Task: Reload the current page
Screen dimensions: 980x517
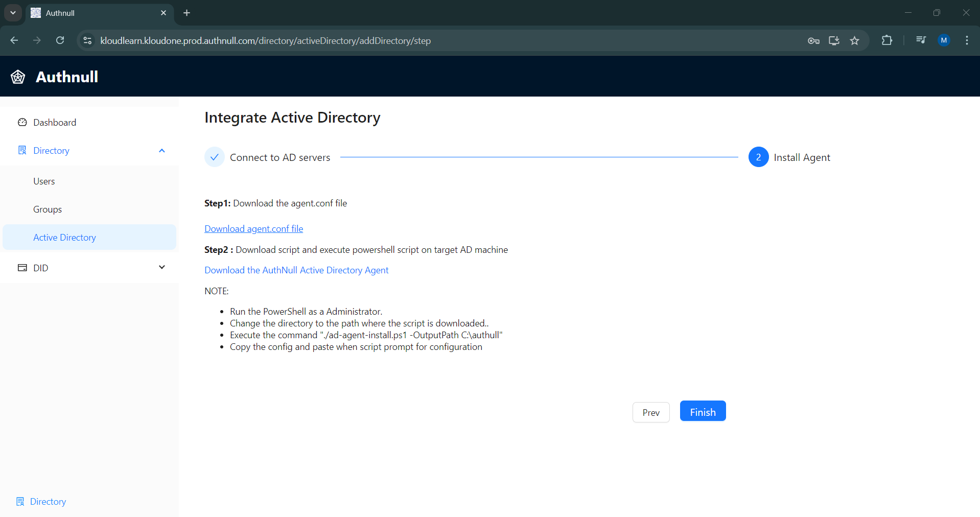Action: coord(60,40)
